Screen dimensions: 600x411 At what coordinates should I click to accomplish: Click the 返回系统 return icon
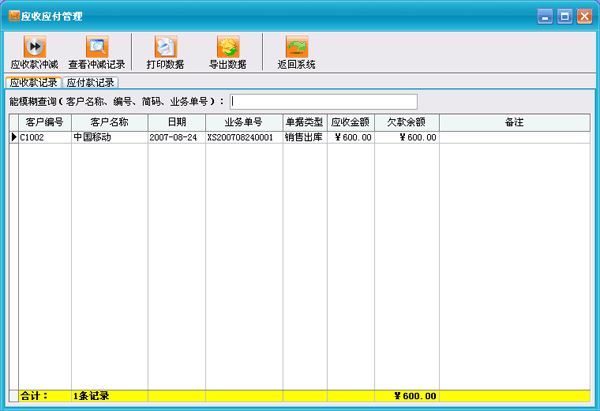point(297,47)
